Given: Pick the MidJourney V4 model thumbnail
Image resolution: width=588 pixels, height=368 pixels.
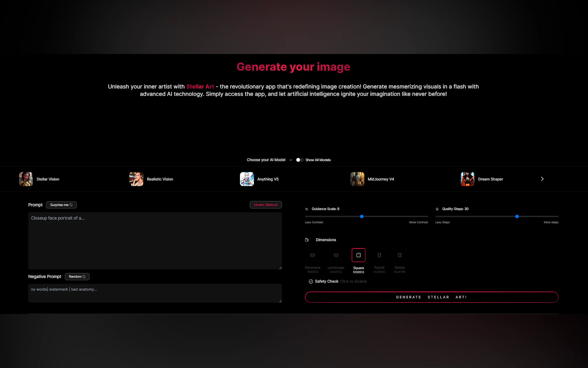Looking at the screenshot, I should point(357,179).
